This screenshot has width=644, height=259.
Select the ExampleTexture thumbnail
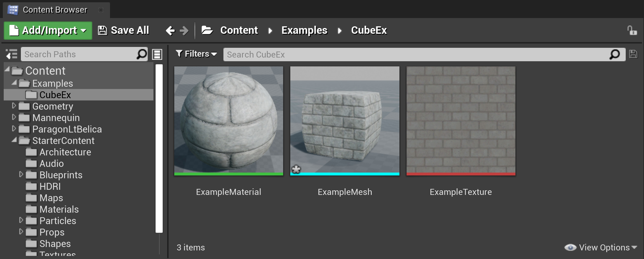click(461, 121)
